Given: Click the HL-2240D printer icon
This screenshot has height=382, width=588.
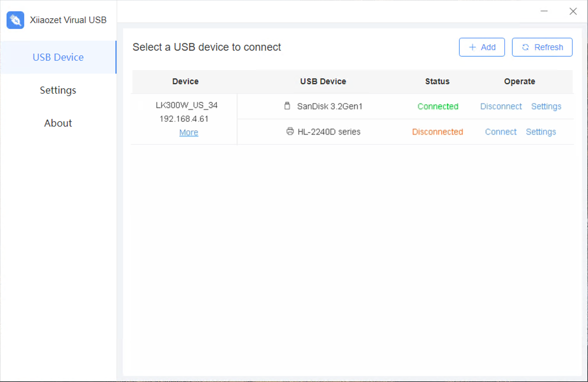Looking at the screenshot, I should tap(290, 131).
